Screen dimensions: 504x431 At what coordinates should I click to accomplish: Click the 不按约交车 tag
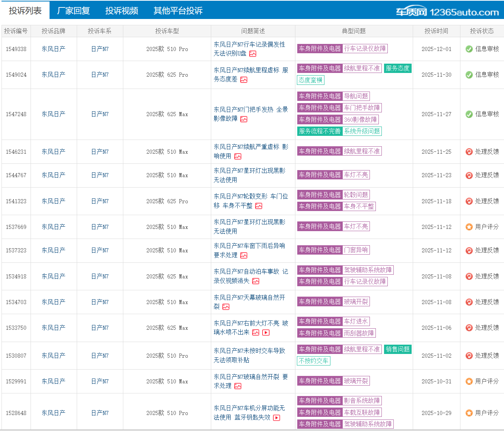tap(313, 361)
